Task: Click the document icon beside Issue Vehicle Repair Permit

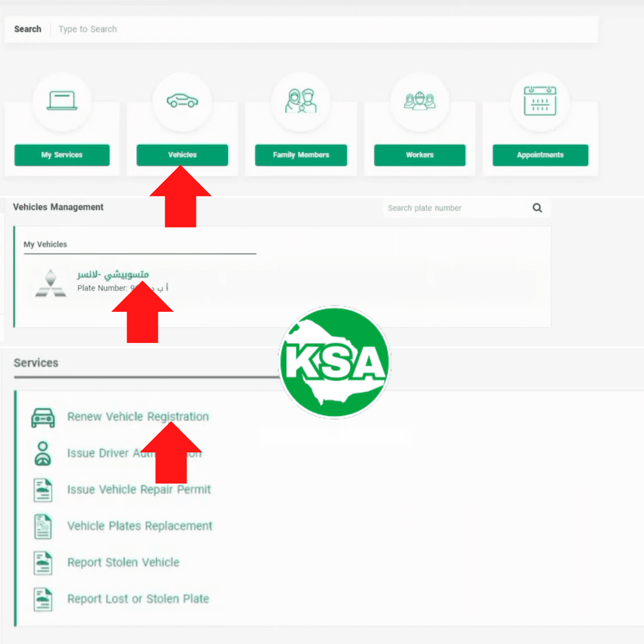Action: click(43, 490)
